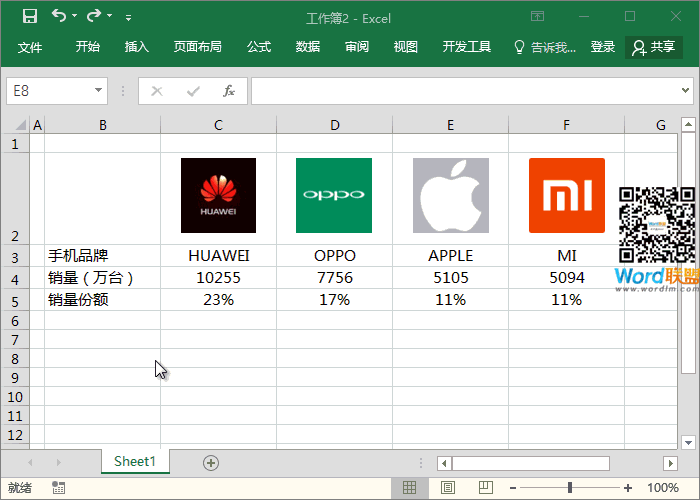Select the cell containing 23%
This screenshot has height=500, width=700.
pyautogui.click(x=218, y=300)
